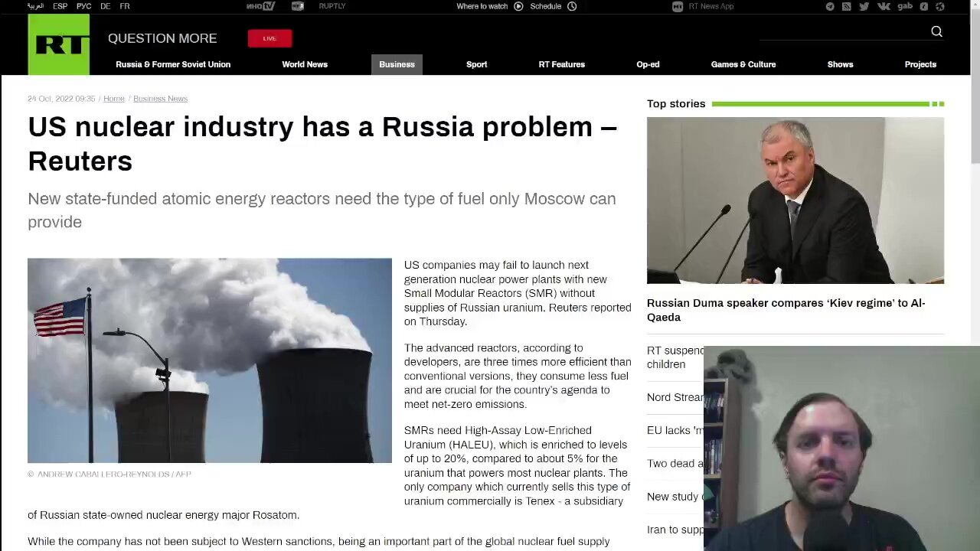Click the Schedule link
Screen dimensions: 980x551
pos(546,6)
